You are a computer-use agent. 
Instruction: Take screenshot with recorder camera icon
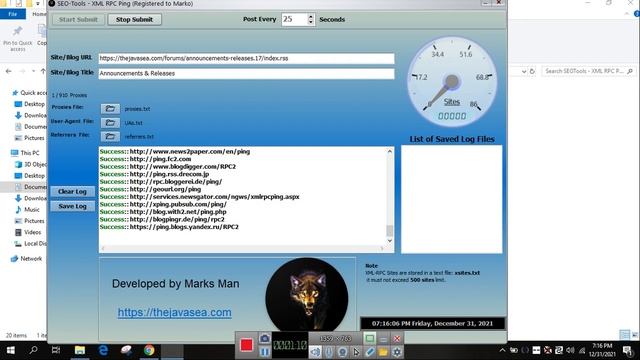[x=264, y=338]
